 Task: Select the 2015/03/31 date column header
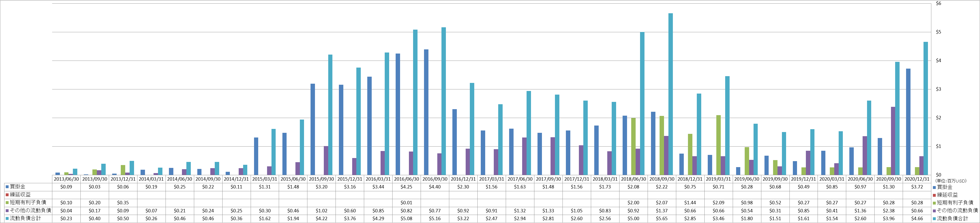pos(264,179)
